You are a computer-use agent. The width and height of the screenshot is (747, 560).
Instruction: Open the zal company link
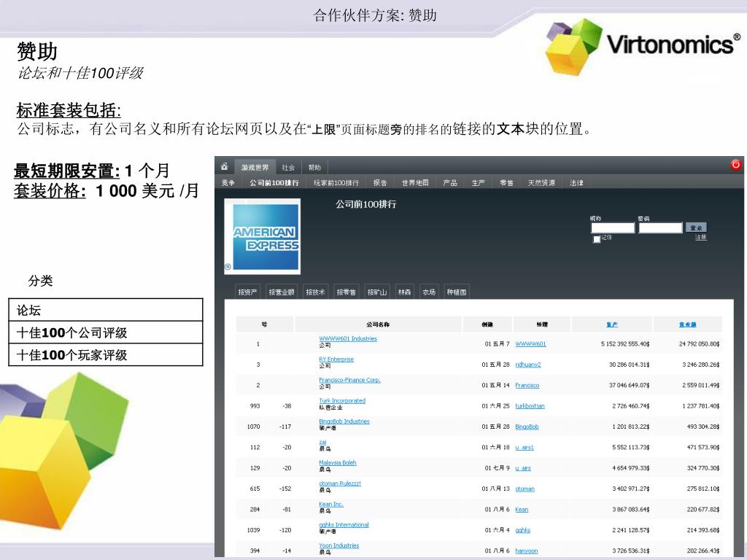point(322,443)
